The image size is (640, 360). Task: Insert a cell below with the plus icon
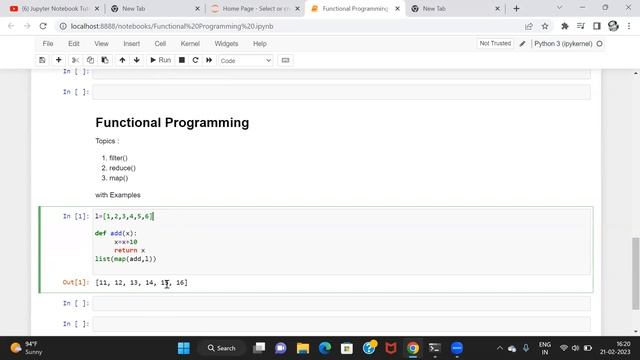[x=58, y=60]
